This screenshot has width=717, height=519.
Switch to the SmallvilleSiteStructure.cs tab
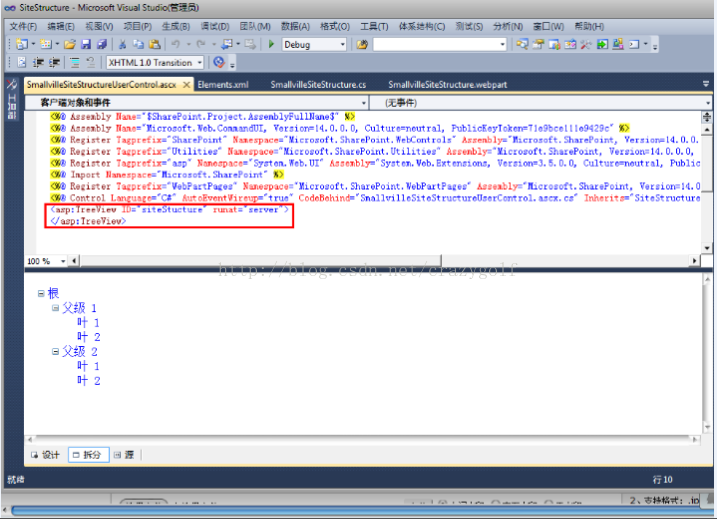click(x=318, y=85)
